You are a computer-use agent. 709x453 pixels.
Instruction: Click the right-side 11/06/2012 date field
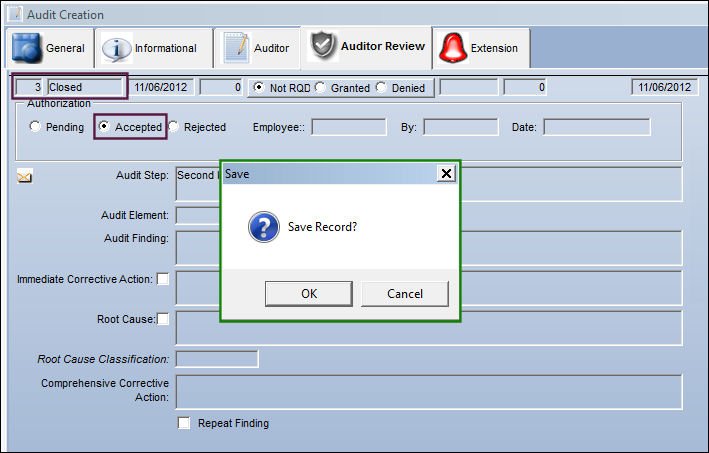[665, 87]
